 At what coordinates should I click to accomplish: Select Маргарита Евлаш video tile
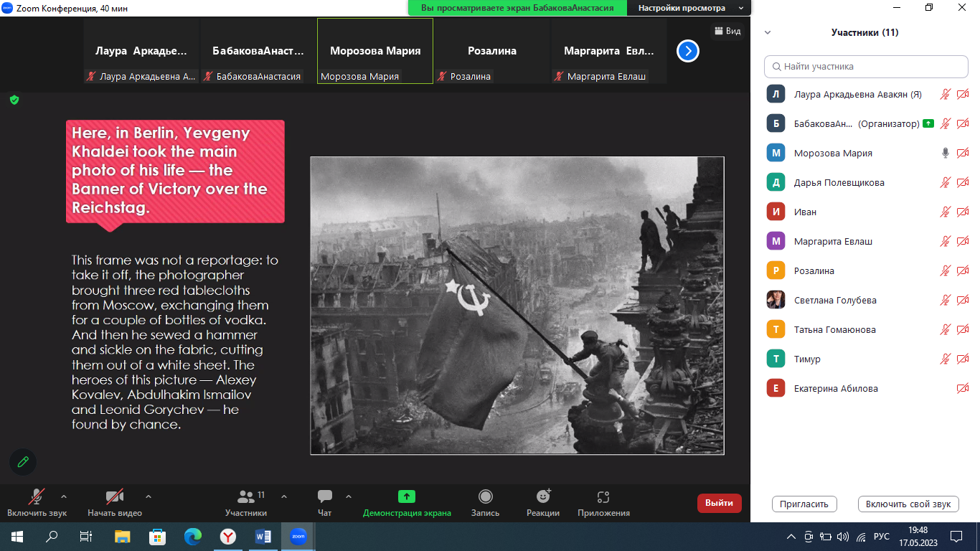(x=609, y=51)
